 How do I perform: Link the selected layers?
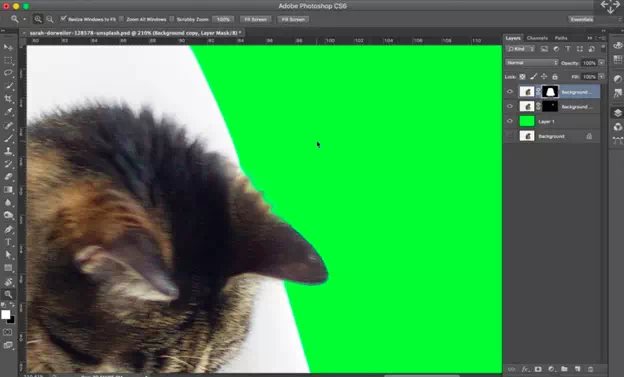click(x=511, y=369)
